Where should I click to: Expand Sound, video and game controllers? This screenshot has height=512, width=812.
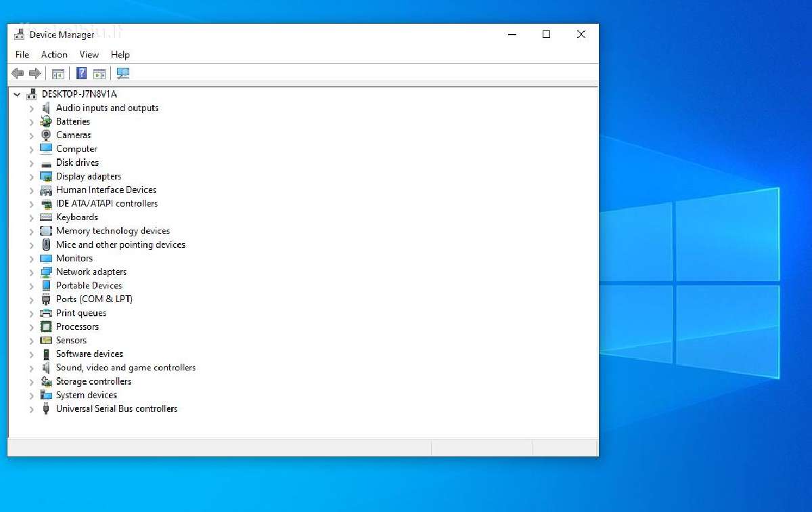coord(31,368)
